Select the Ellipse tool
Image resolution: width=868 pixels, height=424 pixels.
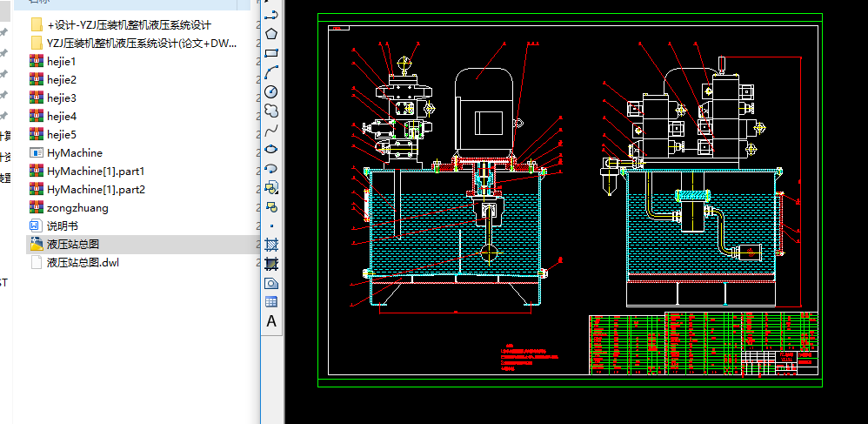click(271, 149)
